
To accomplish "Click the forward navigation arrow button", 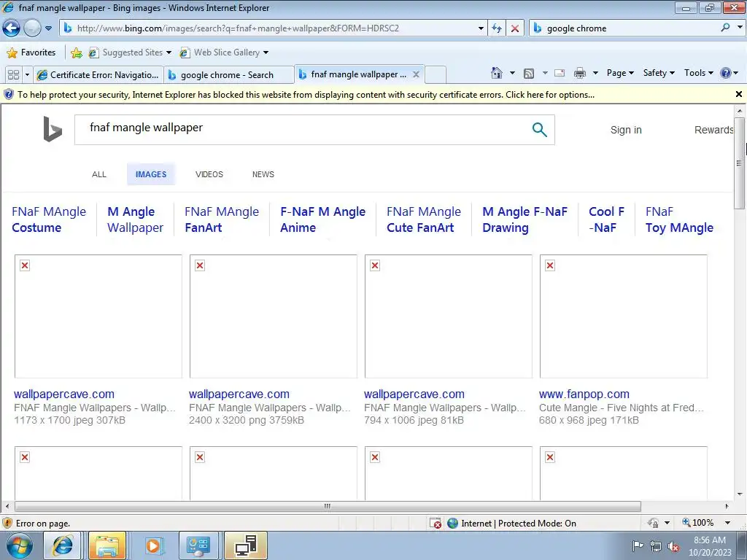I will coord(32,28).
